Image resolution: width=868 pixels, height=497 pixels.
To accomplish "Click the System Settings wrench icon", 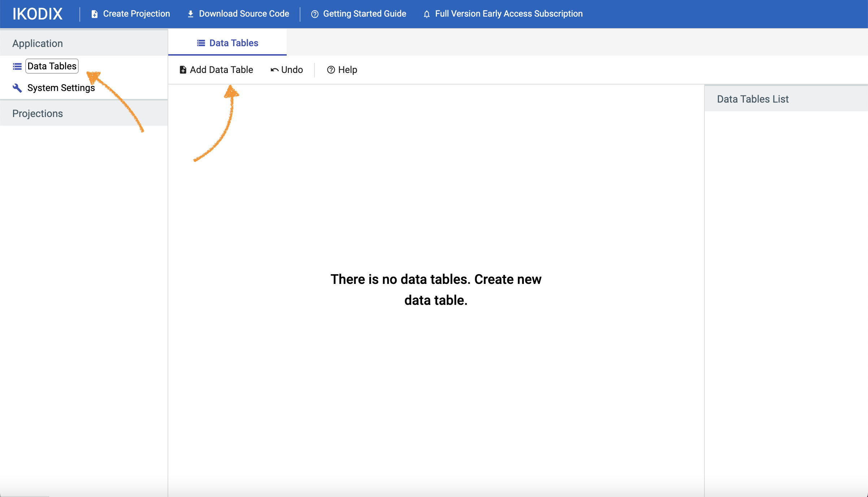I will (17, 88).
